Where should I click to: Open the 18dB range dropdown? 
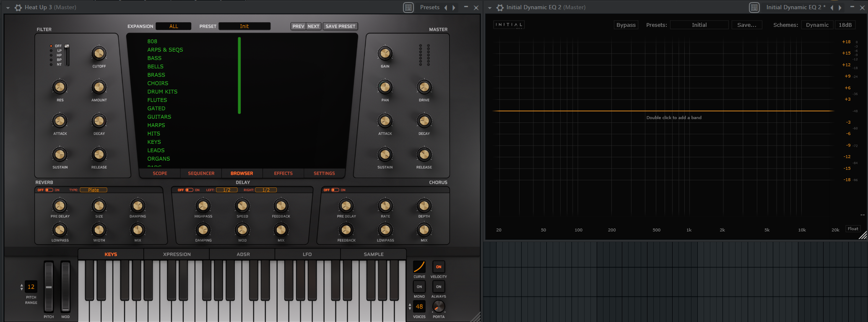[845, 25]
